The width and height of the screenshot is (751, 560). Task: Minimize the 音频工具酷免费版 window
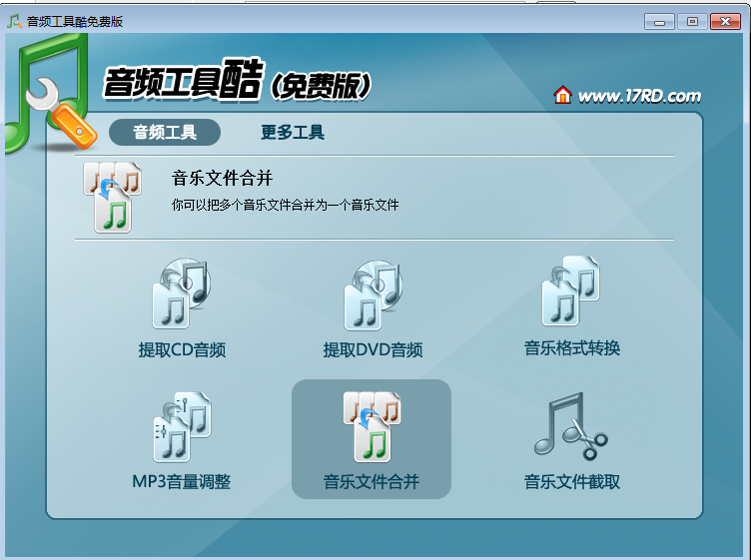tap(658, 21)
